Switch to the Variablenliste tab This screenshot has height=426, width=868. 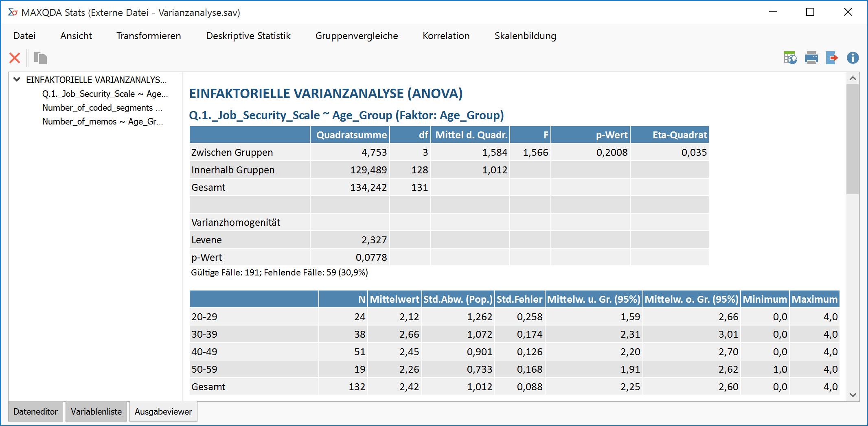pyautogui.click(x=96, y=411)
